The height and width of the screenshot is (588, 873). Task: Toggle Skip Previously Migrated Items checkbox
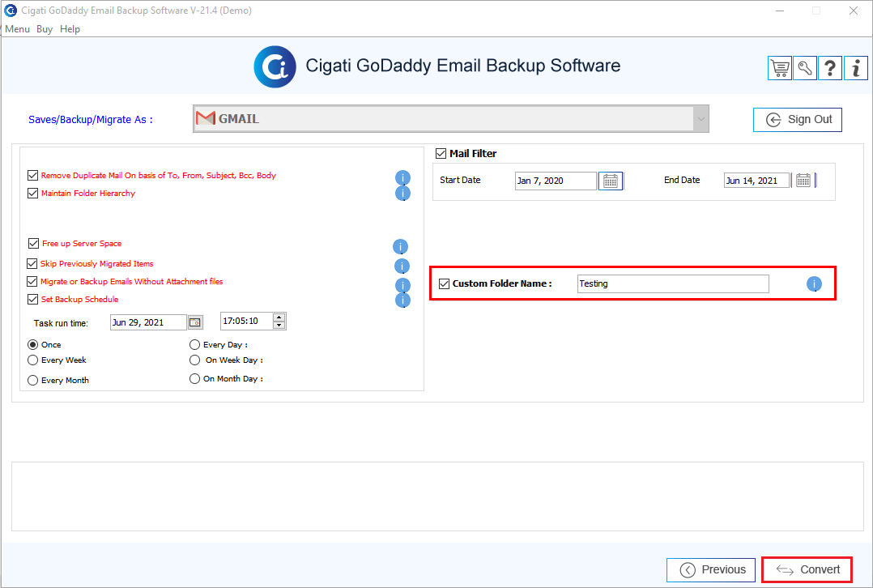click(32, 263)
